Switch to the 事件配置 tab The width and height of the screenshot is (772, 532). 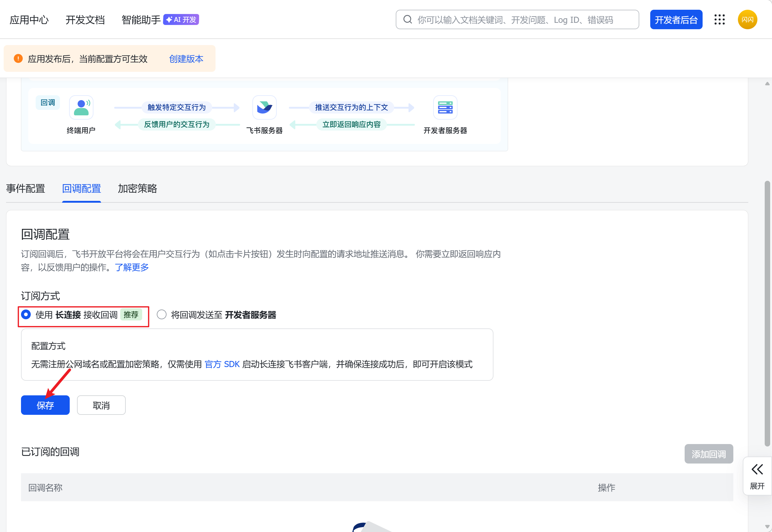coord(26,188)
